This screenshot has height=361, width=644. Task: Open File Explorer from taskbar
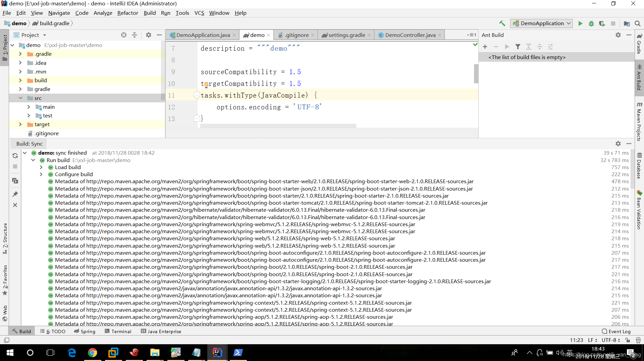155,353
